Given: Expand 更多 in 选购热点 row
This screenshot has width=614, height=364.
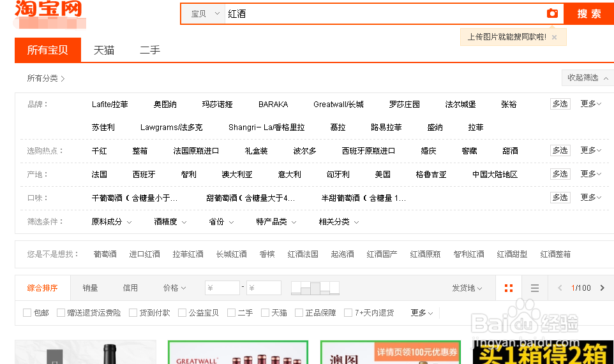Looking at the screenshot, I should [590, 150].
